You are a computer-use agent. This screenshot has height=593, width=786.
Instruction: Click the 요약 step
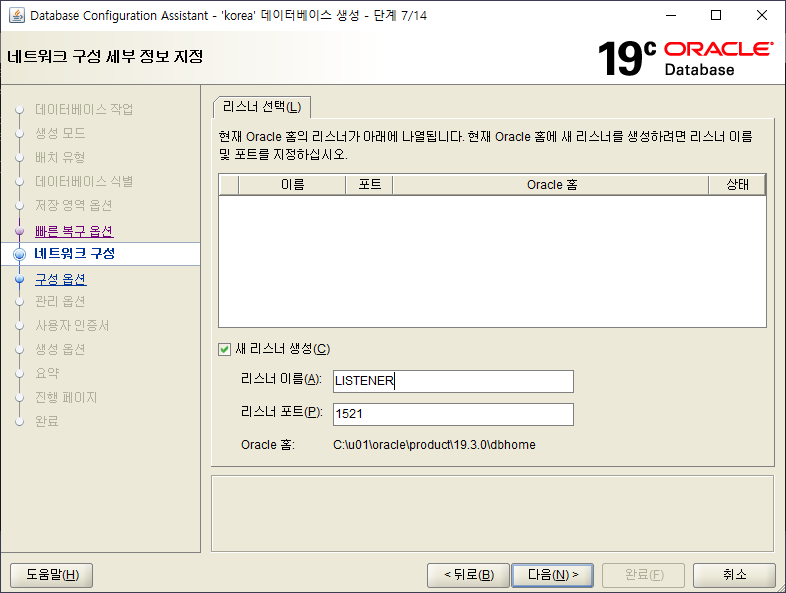coord(47,373)
